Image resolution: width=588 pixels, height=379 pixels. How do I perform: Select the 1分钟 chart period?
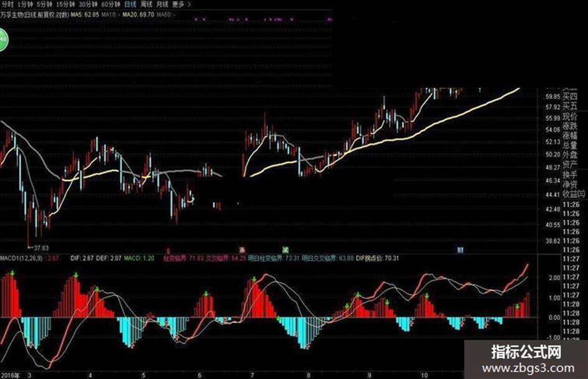[x=25, y=4]
